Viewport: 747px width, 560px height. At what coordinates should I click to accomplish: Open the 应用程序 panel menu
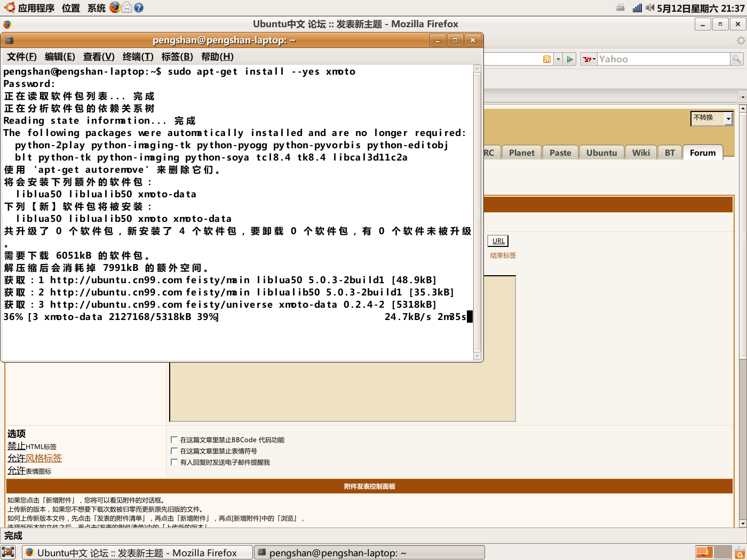(36, 8)
